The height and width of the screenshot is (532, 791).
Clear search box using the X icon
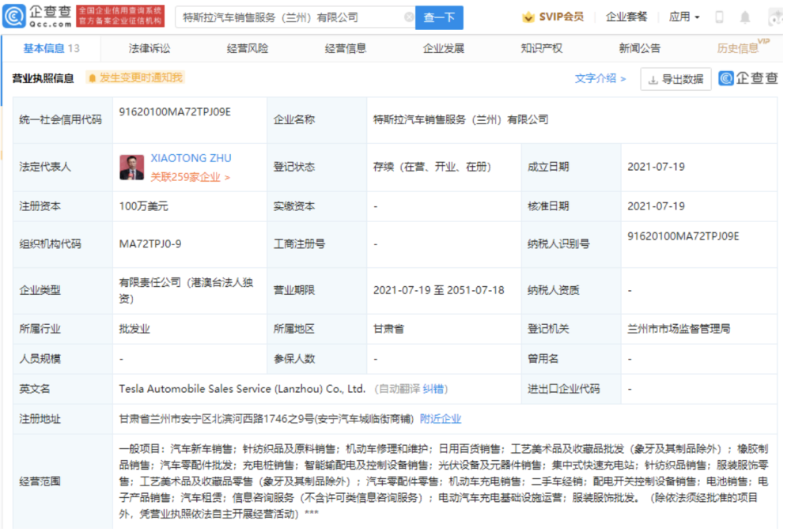point(410,17)
